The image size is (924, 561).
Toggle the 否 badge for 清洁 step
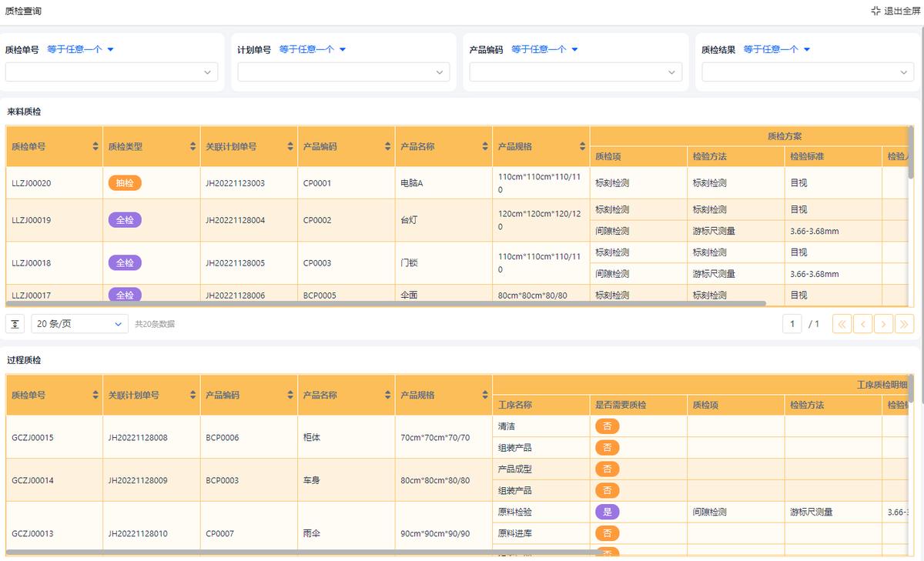[607, 426]
